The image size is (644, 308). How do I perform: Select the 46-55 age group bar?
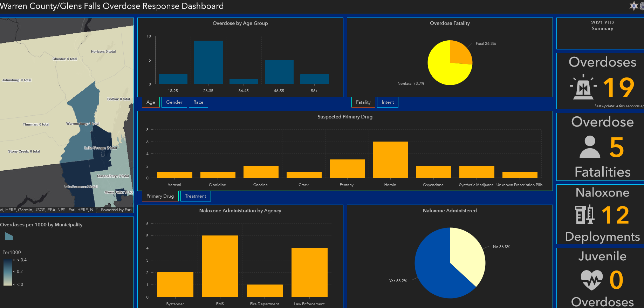(279, 72)
